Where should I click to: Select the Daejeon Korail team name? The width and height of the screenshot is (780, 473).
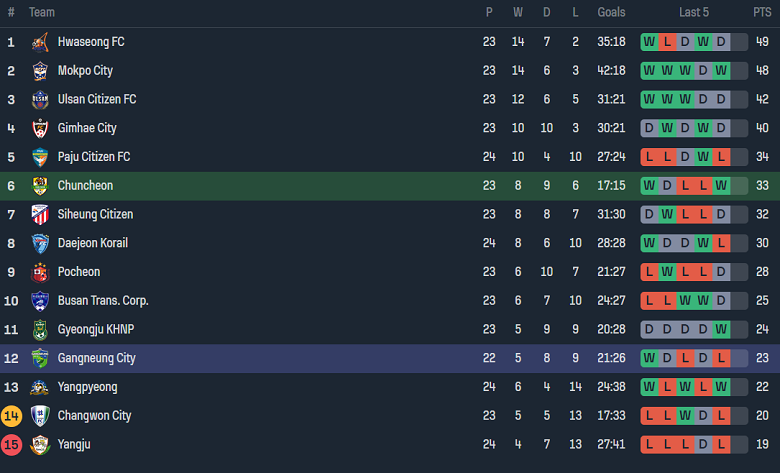click(x=92, y=243)
